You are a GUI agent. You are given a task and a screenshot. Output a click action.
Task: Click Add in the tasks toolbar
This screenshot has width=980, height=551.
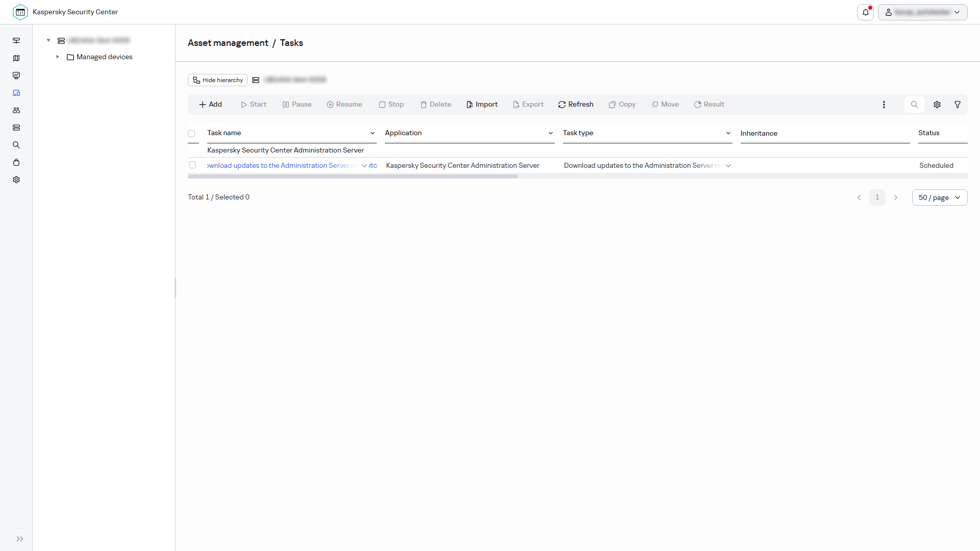[x=210, y=105]
